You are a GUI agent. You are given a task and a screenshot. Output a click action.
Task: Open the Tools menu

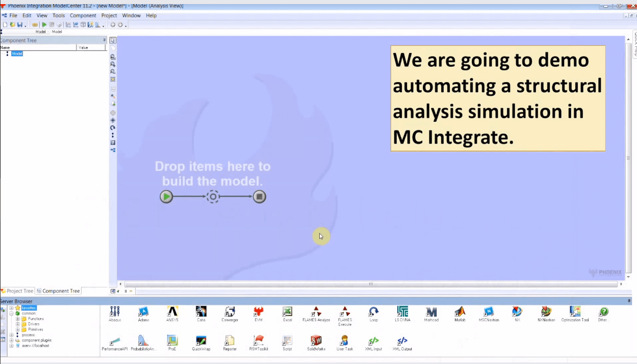pos(59,16)
